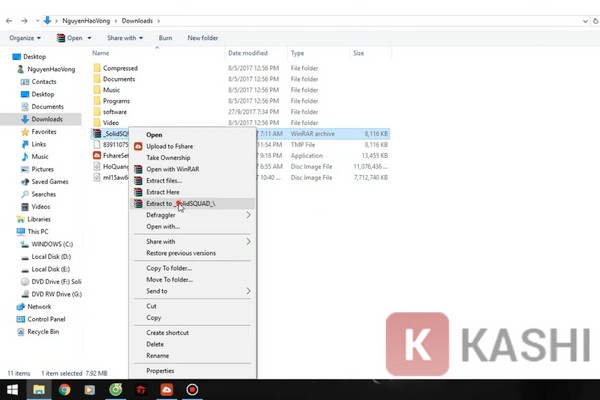Viewport: 600px width, 400px height.
Task: Click the refresh icon by address bar
Action: pyautogui.click(x=596, y=21)
